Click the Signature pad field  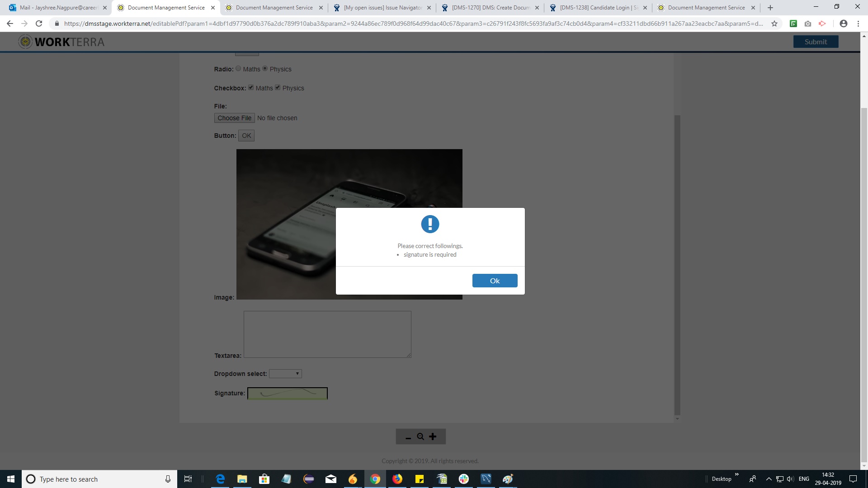point(288,394)
